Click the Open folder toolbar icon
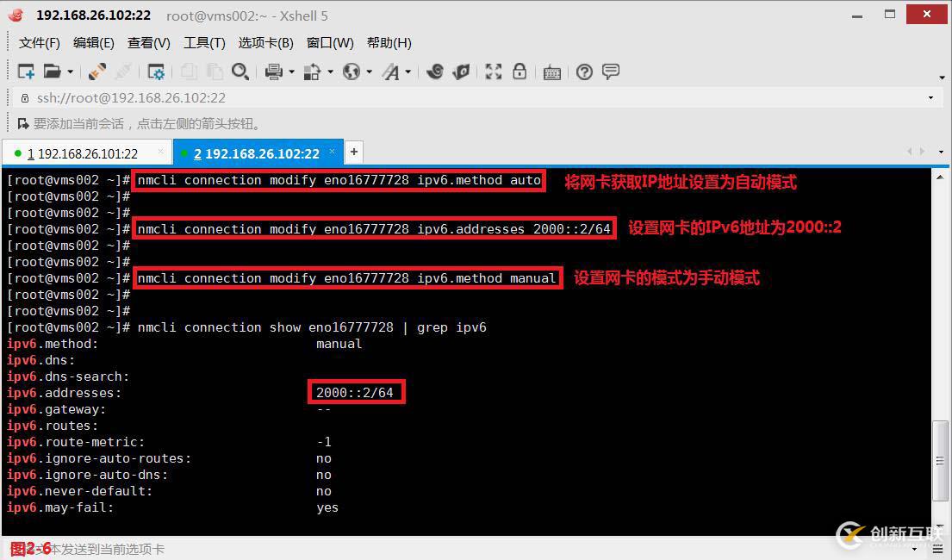The height and width of the screenshot is (560, 952). [x=53, y=72]
